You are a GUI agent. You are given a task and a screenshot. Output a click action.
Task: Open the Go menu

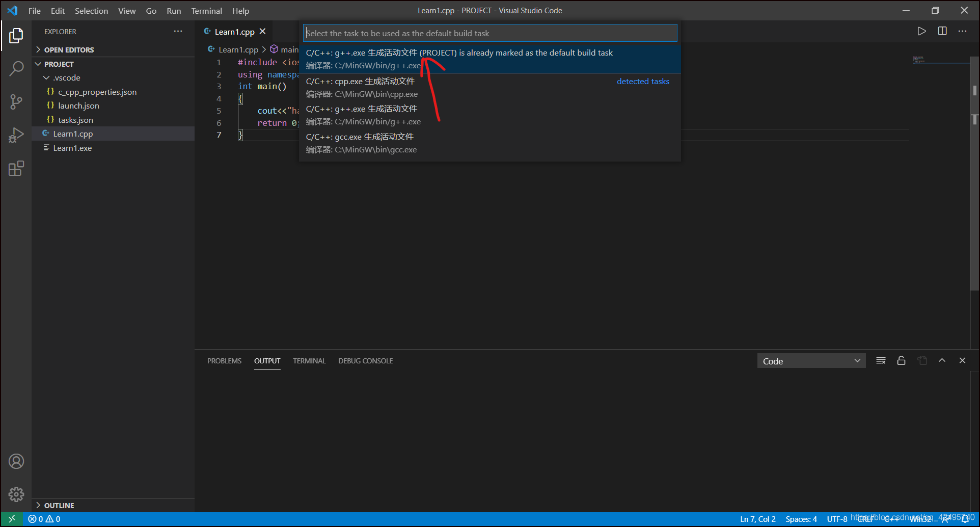click(151, 11)
